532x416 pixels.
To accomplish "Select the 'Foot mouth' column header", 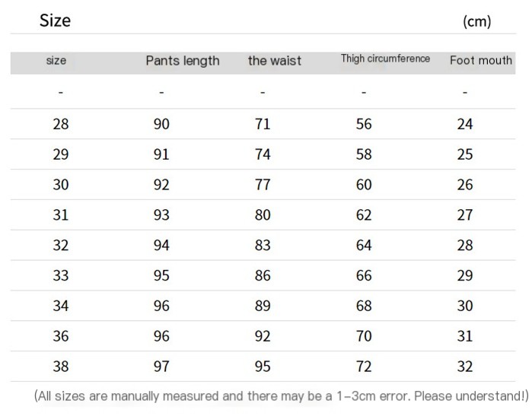I will [x=480, y=61].
